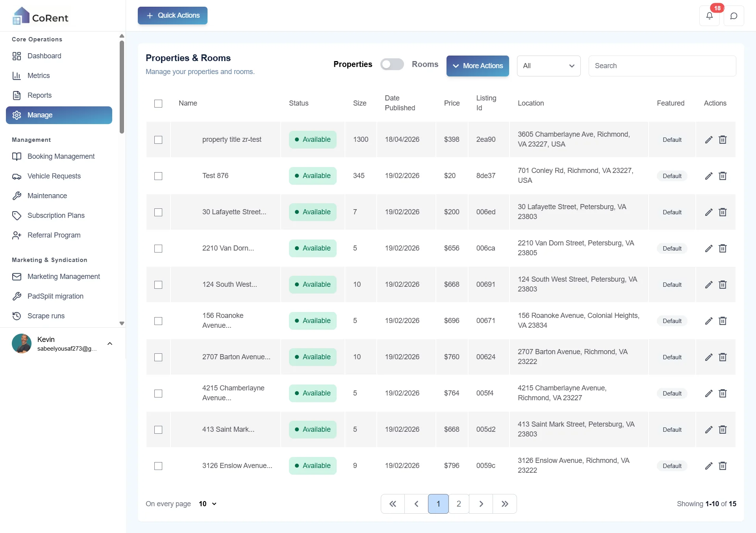Click the Quick Actions button
The height and width of the screenshot is (533, 756).
(172, 15)
